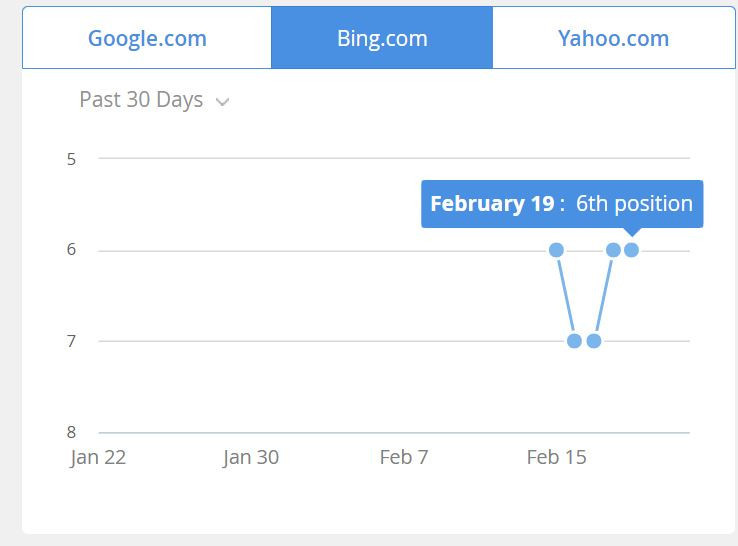
Task: Click the position 5 axis label
Action: [x=72, y=159]
